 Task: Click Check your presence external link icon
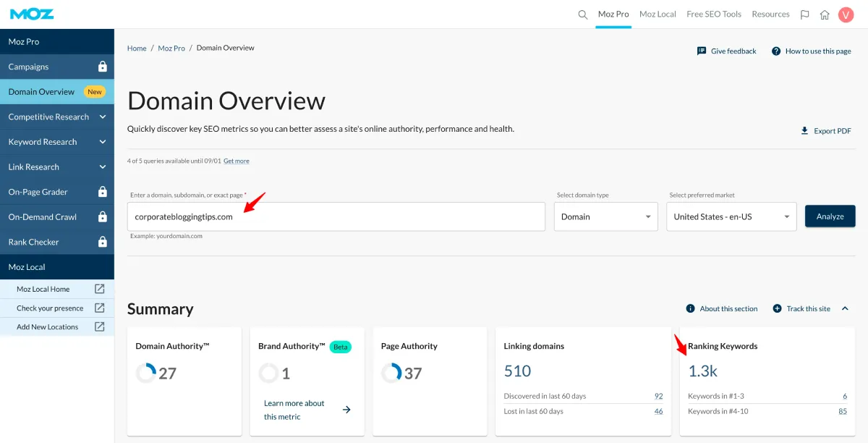[x=100, y=308]
